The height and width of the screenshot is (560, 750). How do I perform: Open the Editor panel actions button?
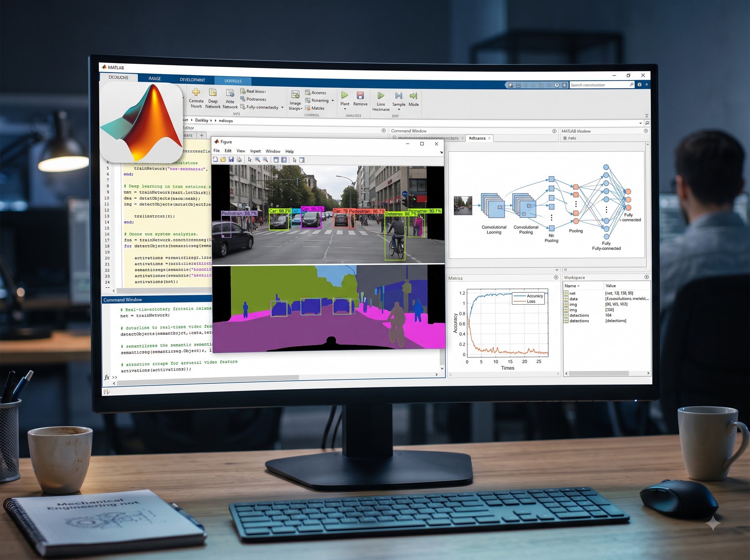pyautogui.click(x=384, y=131)
